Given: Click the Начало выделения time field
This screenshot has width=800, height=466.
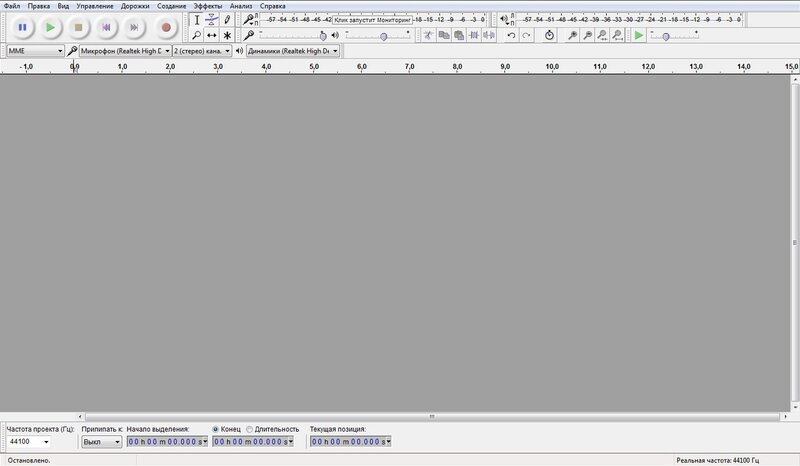Looking at the screenshot, I should [167, 441].
